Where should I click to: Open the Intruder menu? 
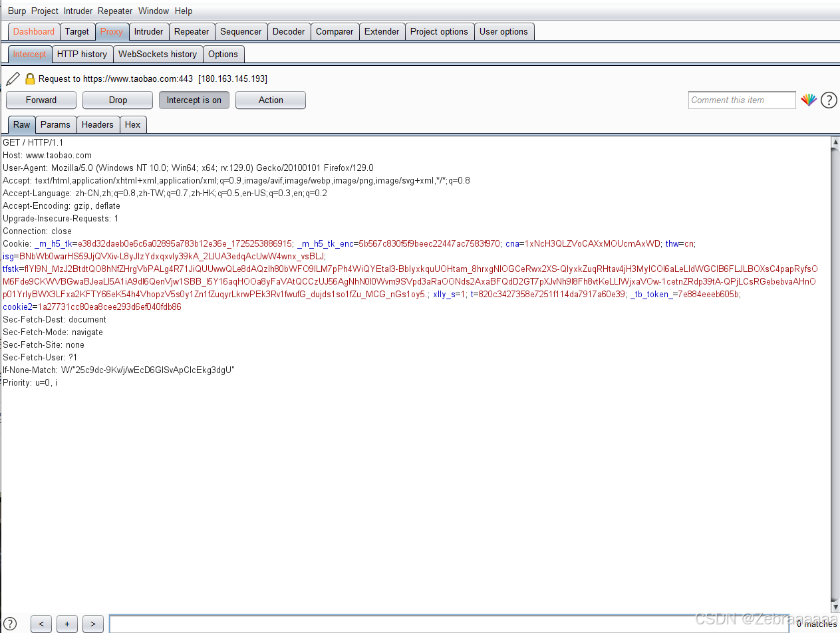click(x=78, y=11)
